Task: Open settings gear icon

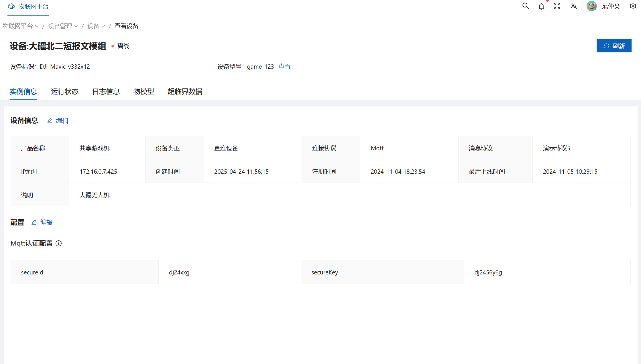Action: [633, 6]
